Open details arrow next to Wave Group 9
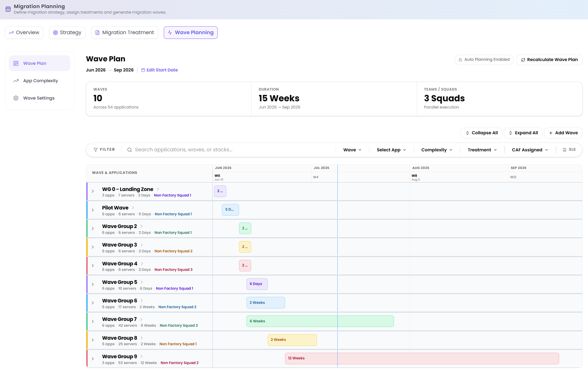 [142, 357]
